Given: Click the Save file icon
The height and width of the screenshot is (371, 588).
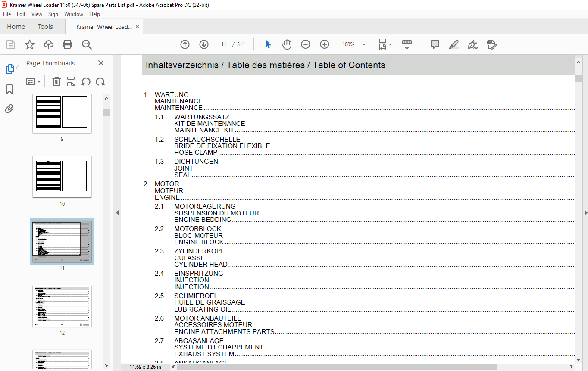Looking at the screenshot, I should pyautogui.click(x=11, y=44).
